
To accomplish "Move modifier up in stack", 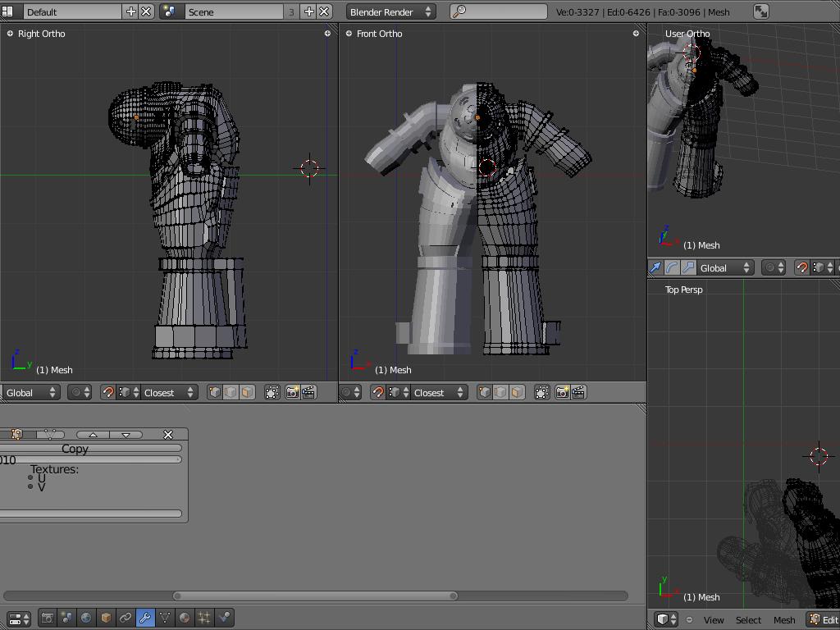I will [x=93, y=435].
